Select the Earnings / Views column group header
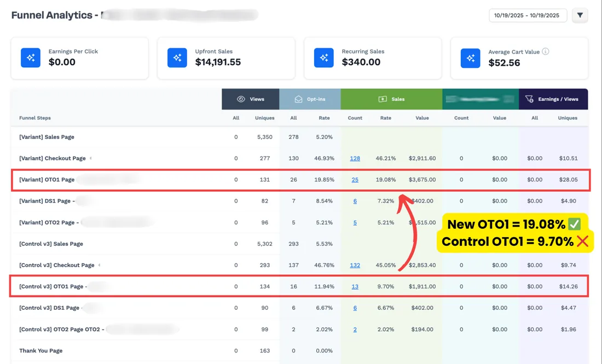602x364 pixels. pos(553,99)
